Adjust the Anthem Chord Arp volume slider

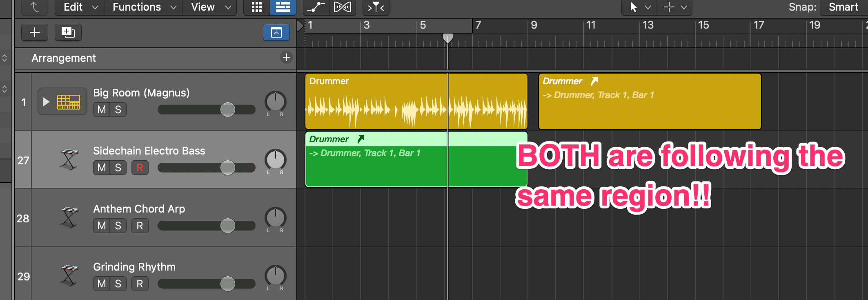(x=207, y=226)
